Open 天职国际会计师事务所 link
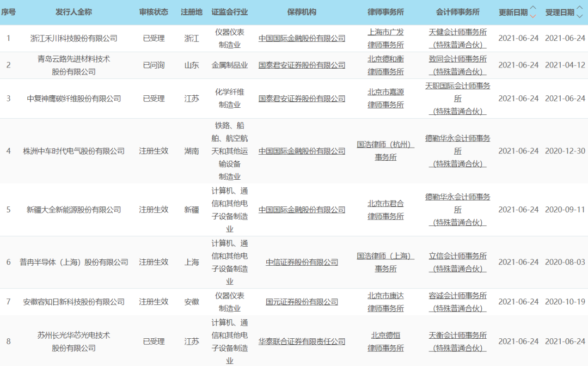Image resolution: width=588 pixels, height=366 pixels. [457, 99]
